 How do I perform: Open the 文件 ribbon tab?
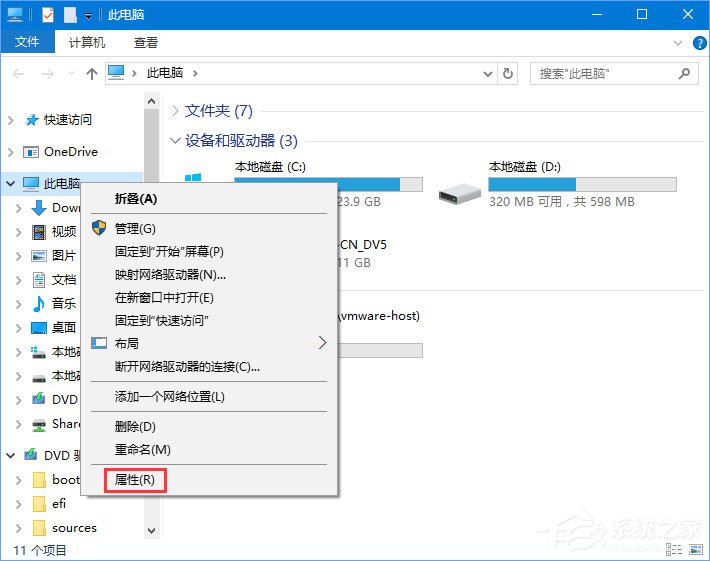click(x=27, y=42)
